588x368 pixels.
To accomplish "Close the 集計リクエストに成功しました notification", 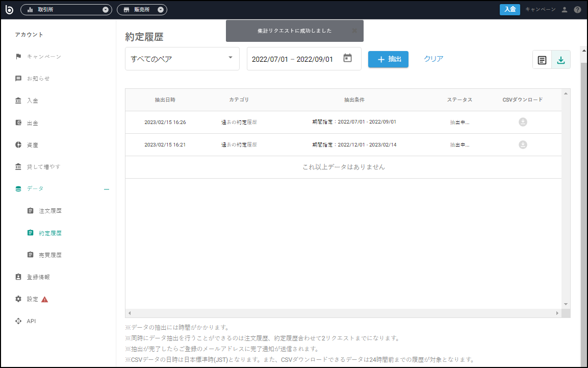I will (354, 31).
